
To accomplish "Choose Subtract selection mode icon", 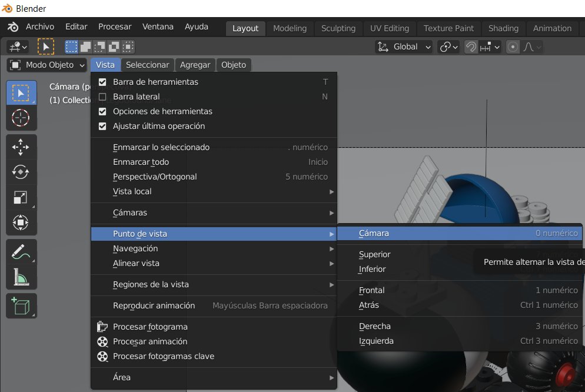I will pyautogui.click(x=99, y=47).
